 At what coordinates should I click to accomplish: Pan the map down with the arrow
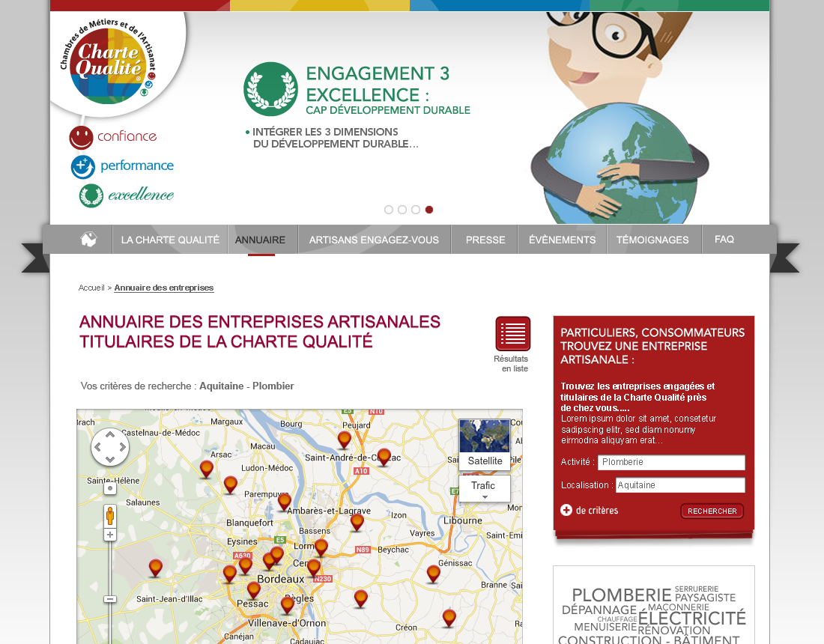pyautogui.click(x=110, y=459)
